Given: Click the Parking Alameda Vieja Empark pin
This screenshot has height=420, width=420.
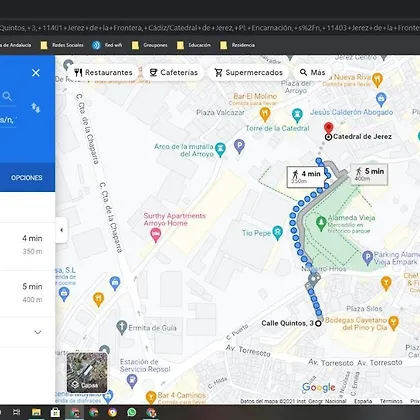Looking at the screenshot, I should pyautogui.click(x=367, y=258).
